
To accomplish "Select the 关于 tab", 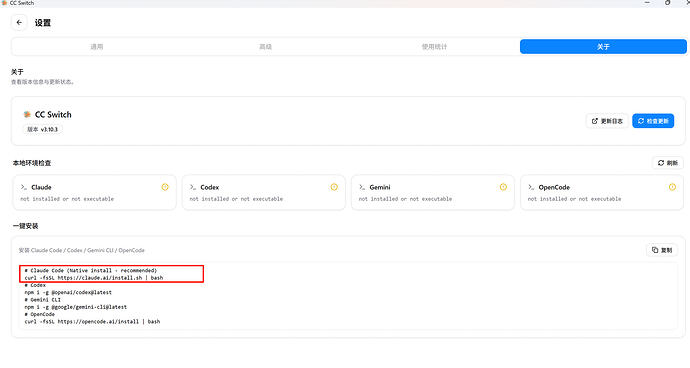I will pos(603,47).
